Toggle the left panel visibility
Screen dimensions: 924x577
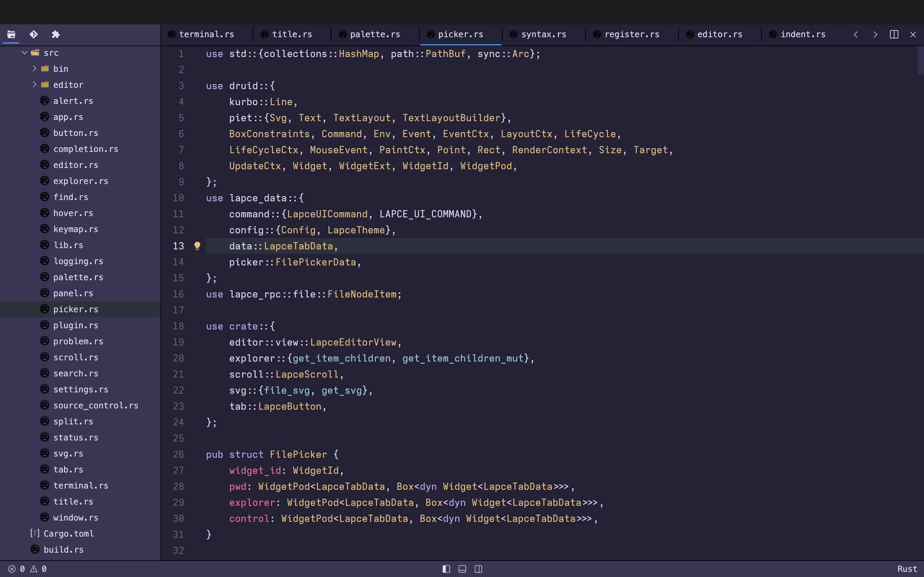tap(446, 569)
